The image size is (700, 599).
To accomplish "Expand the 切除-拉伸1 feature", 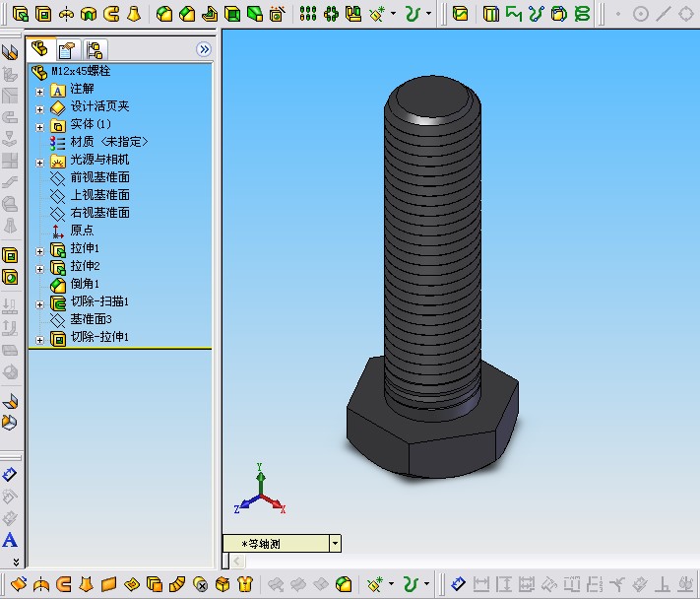I will pyautogui.click(x=39, y=340).
